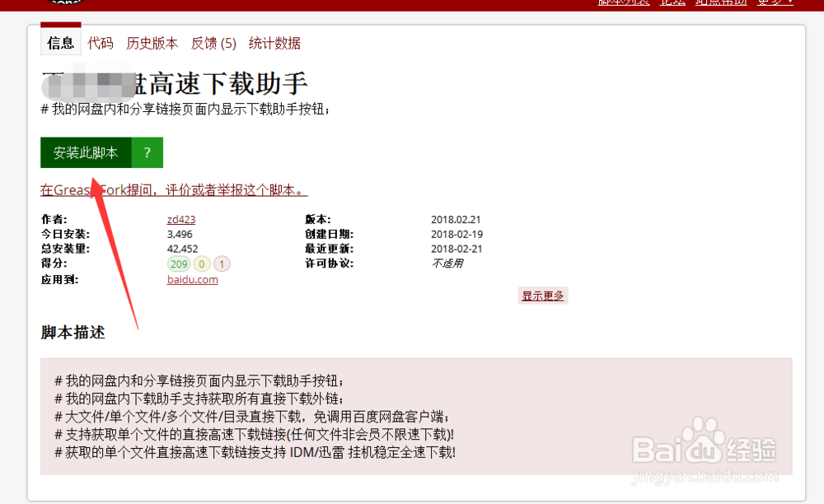The image size is (824, 504).
Task: Select the red 1 bad rating badge
Action: (222, 264)
